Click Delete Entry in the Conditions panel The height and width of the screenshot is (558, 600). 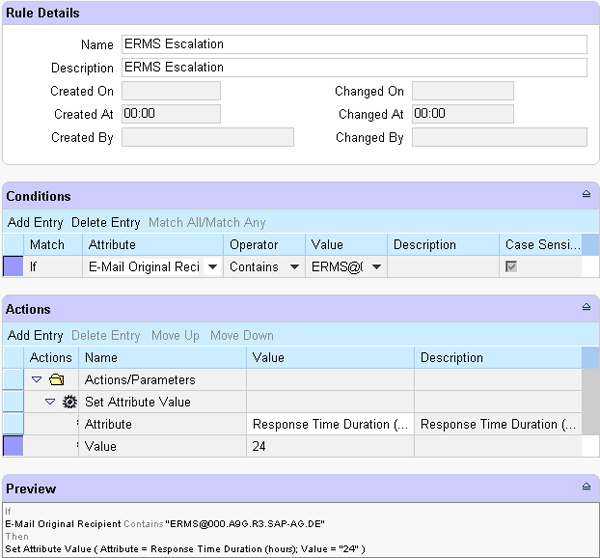click(106, 222)
